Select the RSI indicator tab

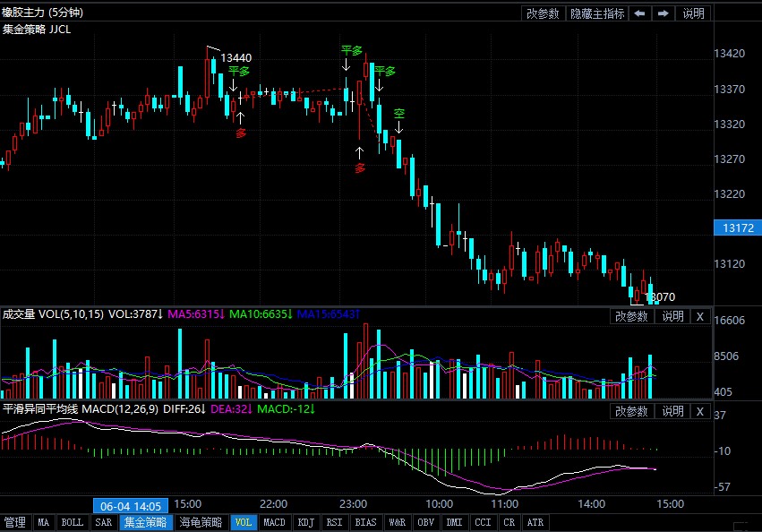(335, 522)
